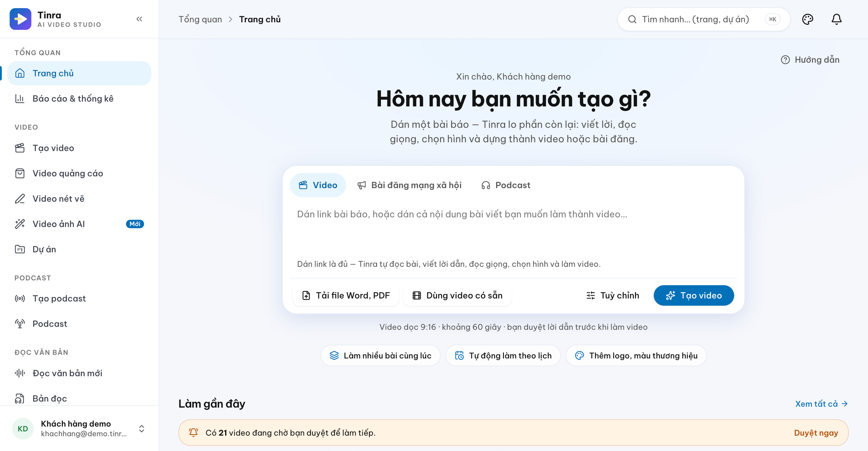Click the Video ảnh AI wand icon
Image resolution: width=868 pixels, height=451 pixels.
coord(20,224)
